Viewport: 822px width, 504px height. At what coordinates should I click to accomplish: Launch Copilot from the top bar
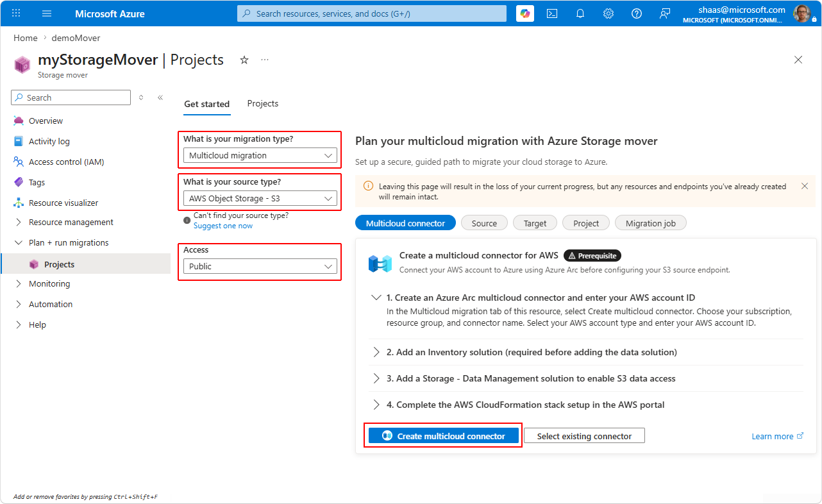(x=525, y=13)
